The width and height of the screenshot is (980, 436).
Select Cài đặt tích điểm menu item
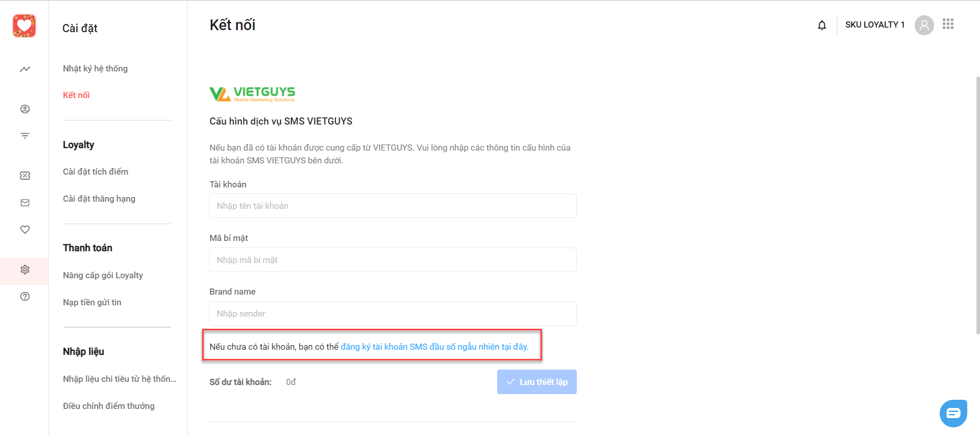(95, 172)
